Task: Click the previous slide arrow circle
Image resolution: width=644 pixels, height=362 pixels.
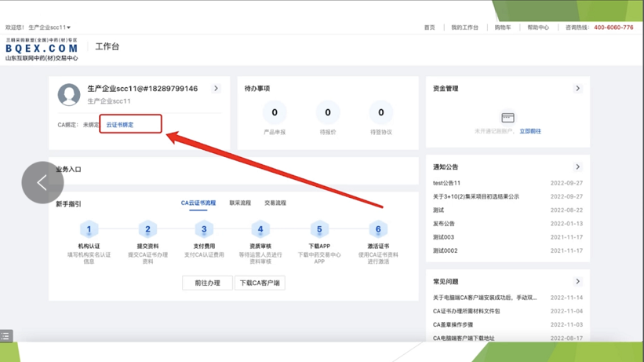Action: tap(42, 182)
